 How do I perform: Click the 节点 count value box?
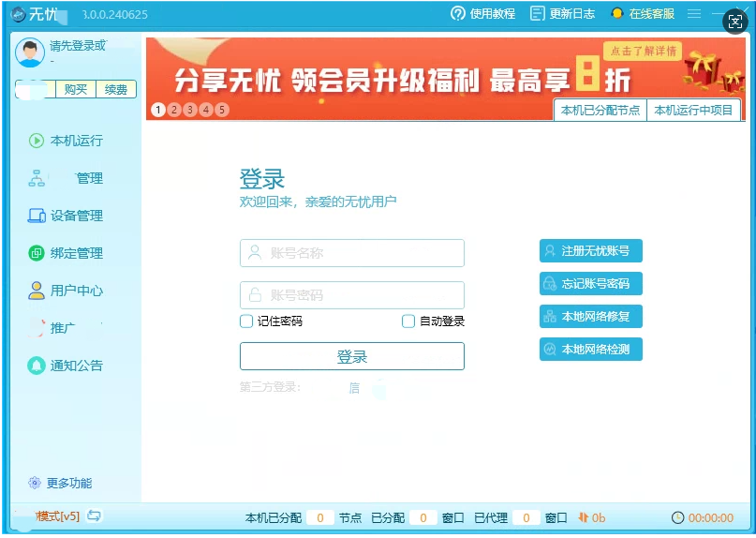[320, 518]
